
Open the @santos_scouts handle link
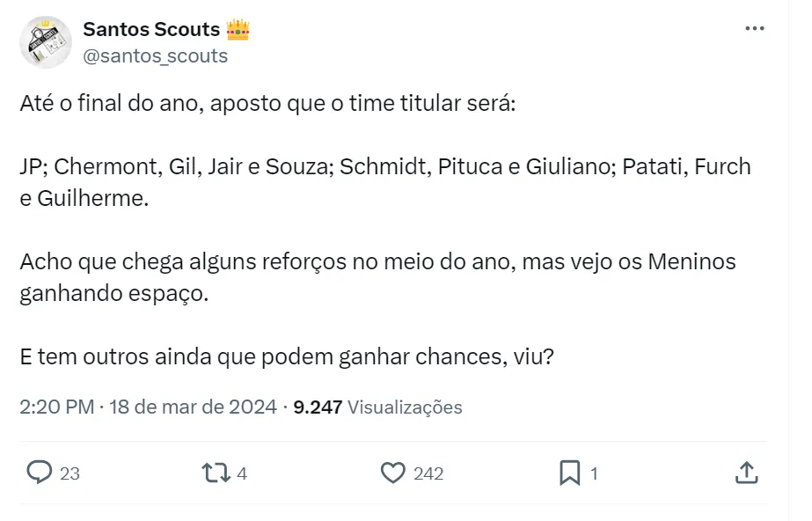(x=155, y=55)
